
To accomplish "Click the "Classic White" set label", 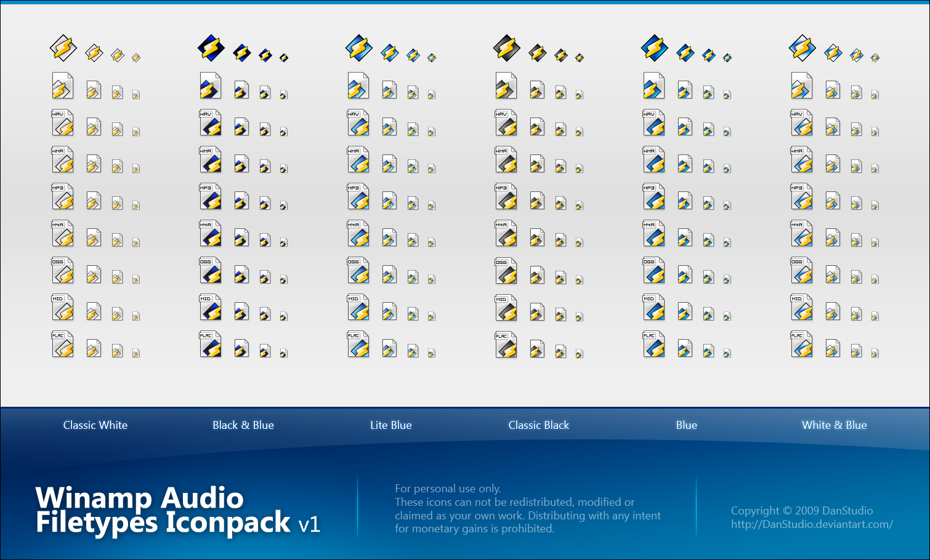I will tap(95, 425).
